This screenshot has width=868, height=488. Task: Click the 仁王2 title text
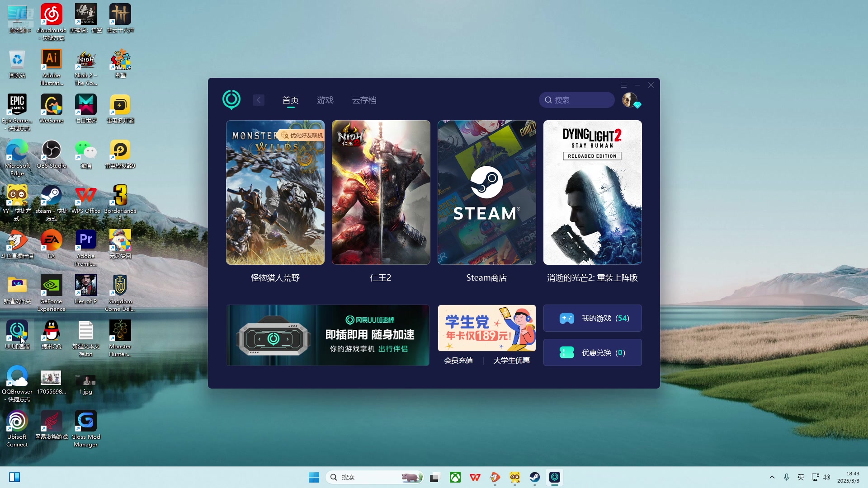(x=381, y=278)
